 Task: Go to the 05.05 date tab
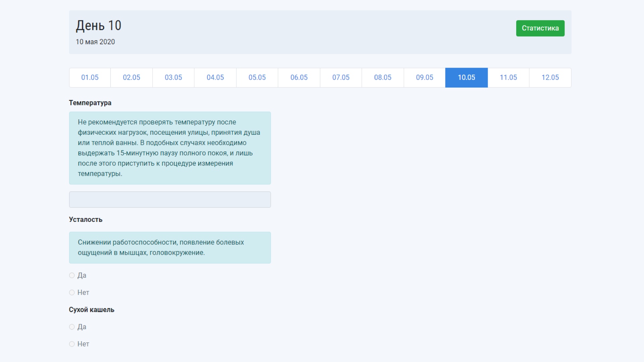(257, 77)
